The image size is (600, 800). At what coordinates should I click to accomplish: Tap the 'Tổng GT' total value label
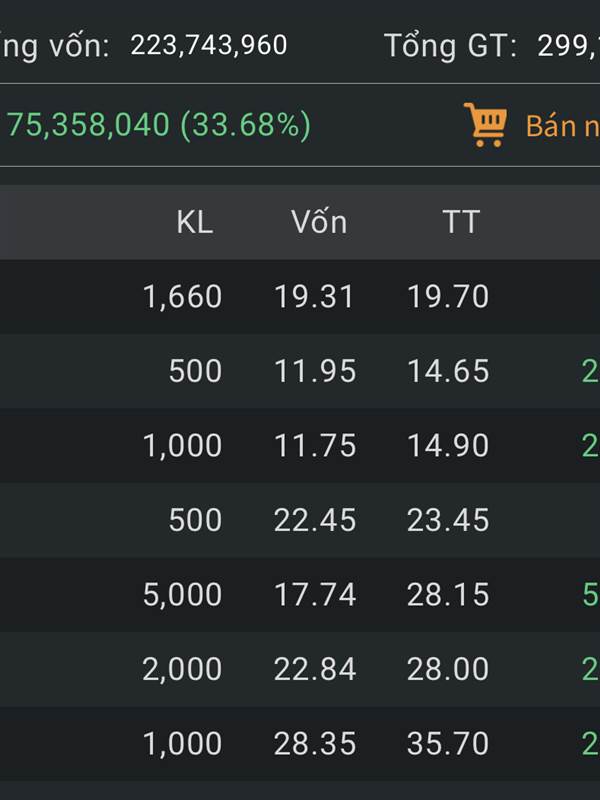coord(451,46)
